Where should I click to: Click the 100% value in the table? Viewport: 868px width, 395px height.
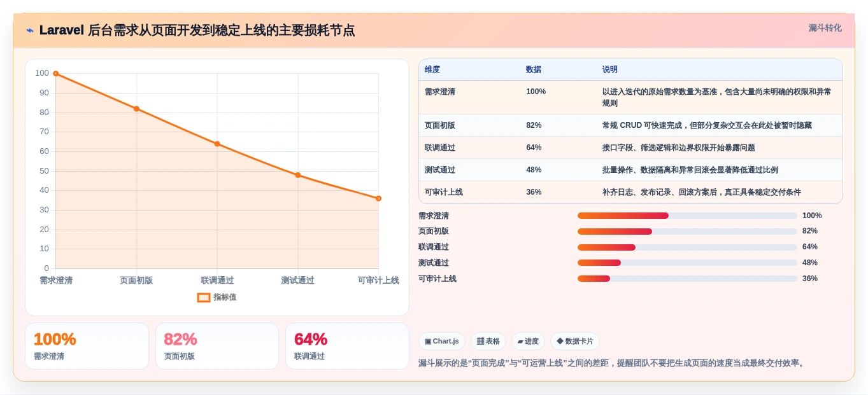click(536, 92)
